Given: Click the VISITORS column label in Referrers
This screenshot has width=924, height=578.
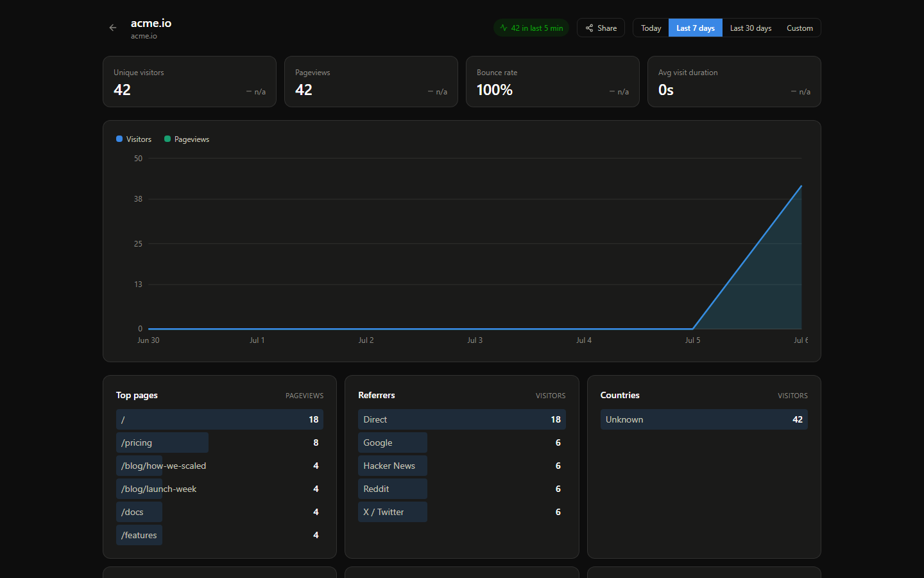Looking at the screenshot, I should click(x=551, y=396).
